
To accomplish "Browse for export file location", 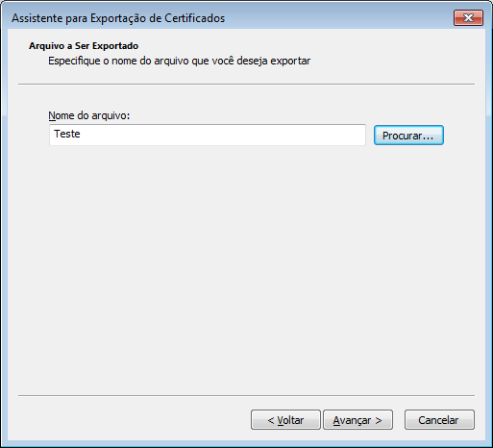I will tap(408, 136).
